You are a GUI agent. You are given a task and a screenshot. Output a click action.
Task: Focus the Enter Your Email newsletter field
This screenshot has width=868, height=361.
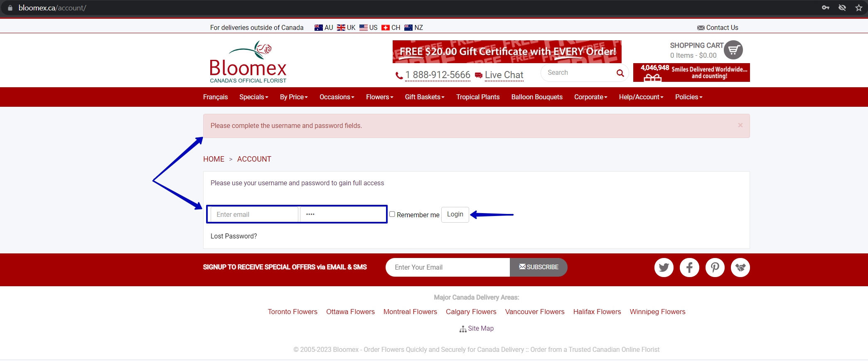(x=448, y=267)
